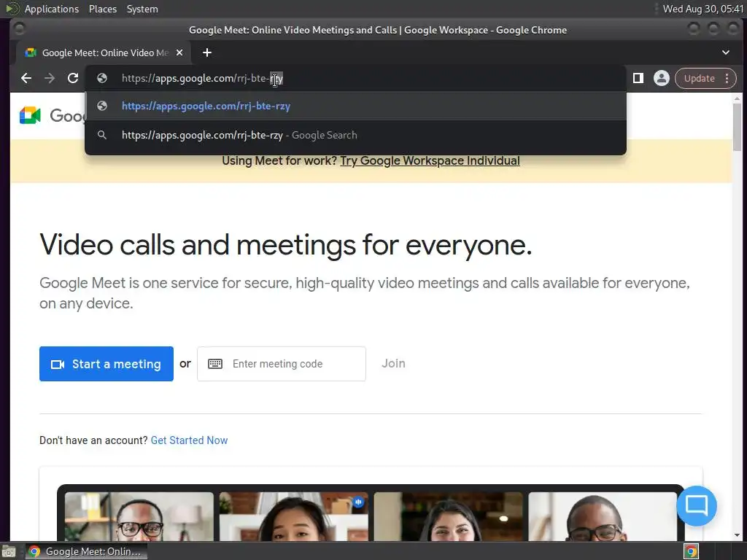Open the Applications menu
Viewport: 747px width, 560px height.
tap(52, 9)
